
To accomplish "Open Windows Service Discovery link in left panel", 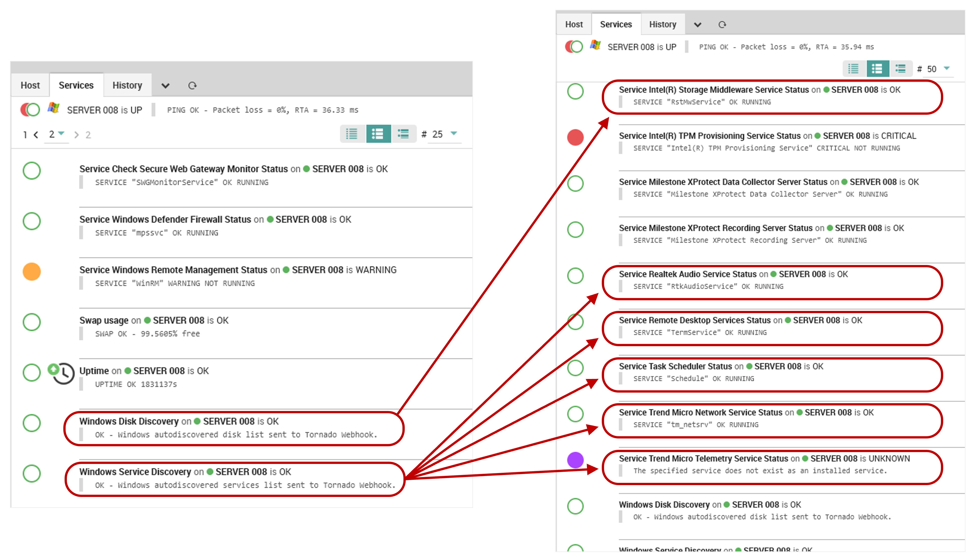I will (135, 472).
